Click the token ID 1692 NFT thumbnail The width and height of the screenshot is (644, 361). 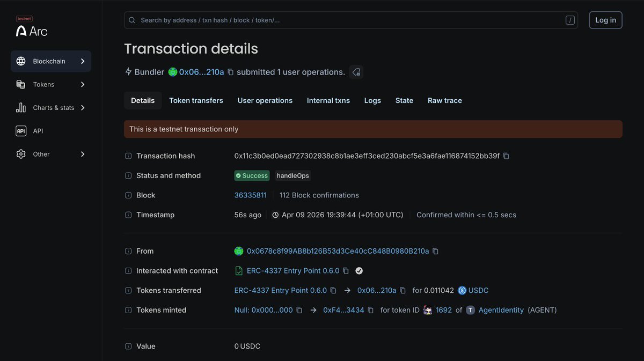pyautogui.click(x=428, y=310)
